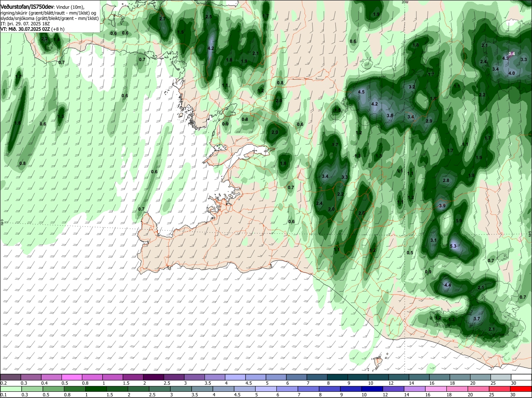Click the 3.2 precipitation value on the map
The width and height of the screenshot is (532, 398).
coord(412,87)
